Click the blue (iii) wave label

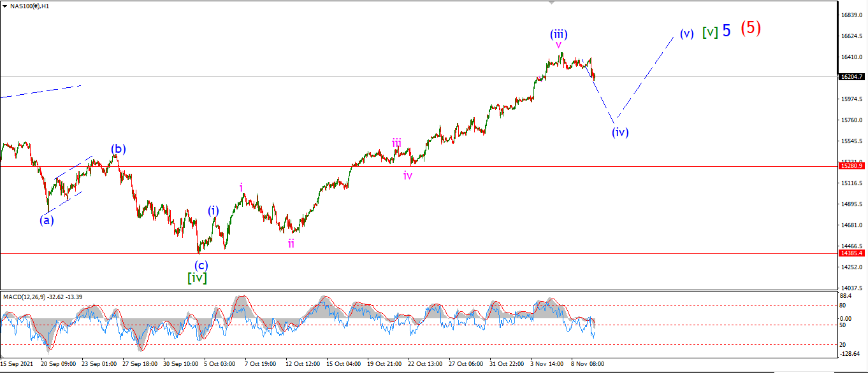tap(559, 34)
